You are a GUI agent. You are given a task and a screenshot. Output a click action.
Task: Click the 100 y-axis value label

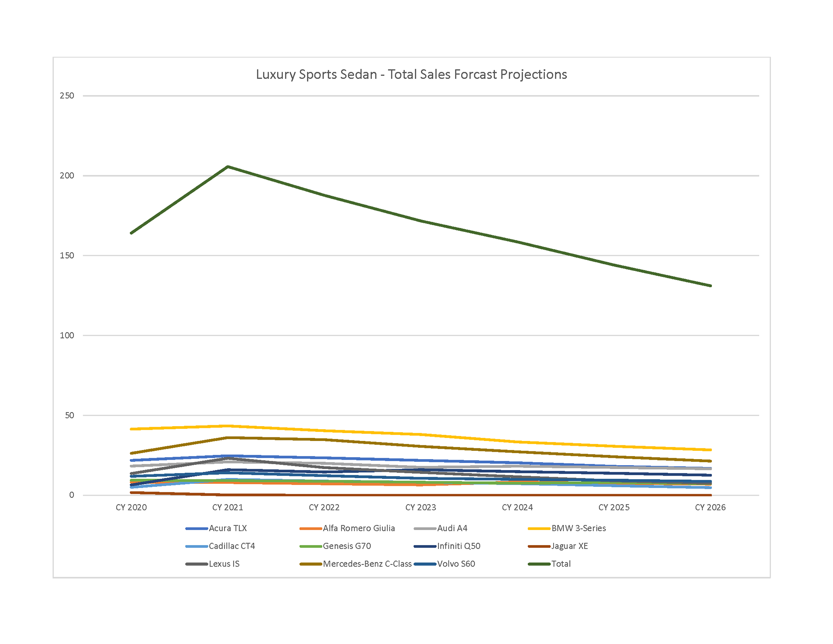point(67,335)
